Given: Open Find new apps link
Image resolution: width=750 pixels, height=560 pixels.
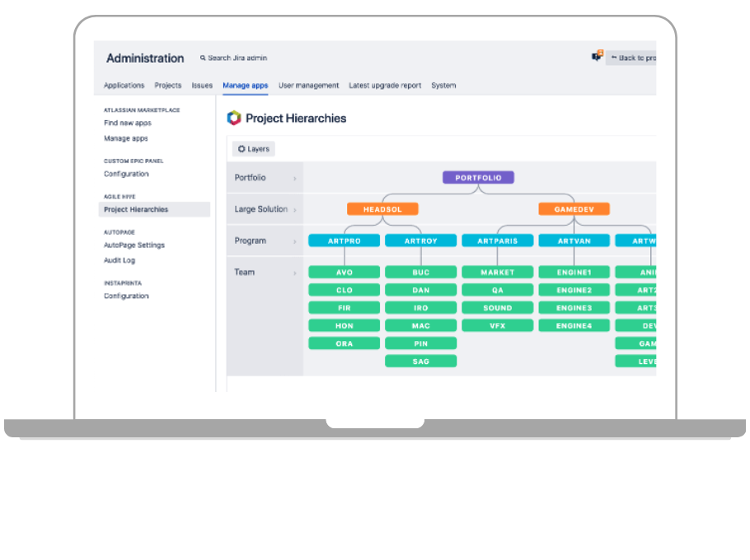Looking at the screenshot, I should (x=128, y=123).
